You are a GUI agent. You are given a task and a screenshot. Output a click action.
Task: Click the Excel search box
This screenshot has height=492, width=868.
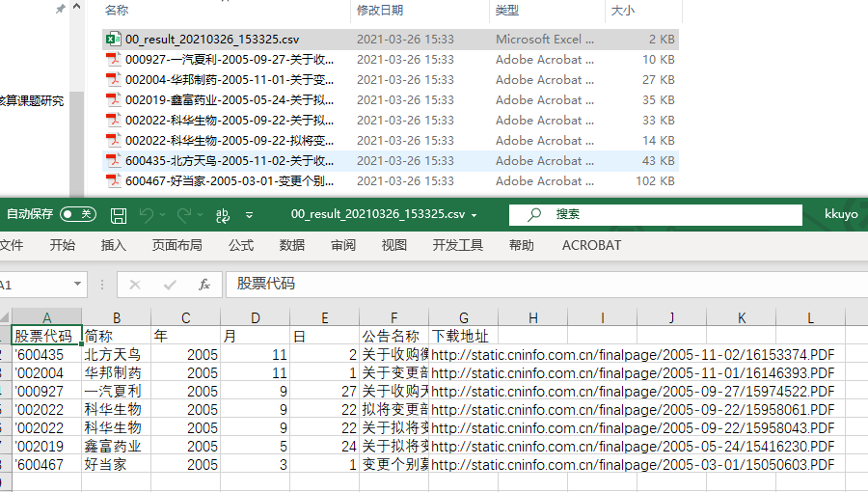656,215
